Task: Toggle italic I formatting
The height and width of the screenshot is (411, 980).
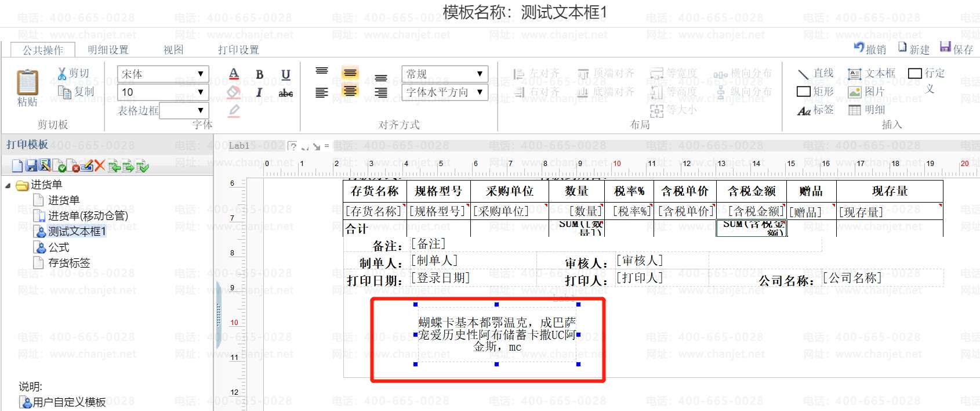Action: (x=259, y=92)
